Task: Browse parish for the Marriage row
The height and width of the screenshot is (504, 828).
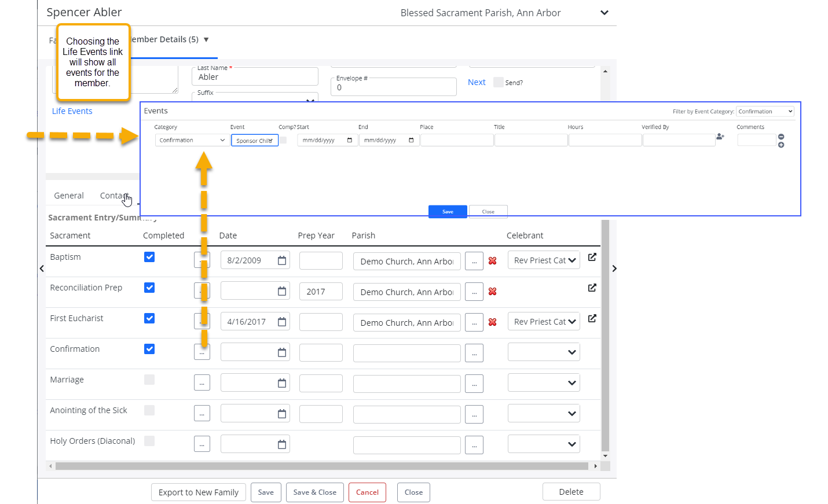Action: click(x=474, y=384)
